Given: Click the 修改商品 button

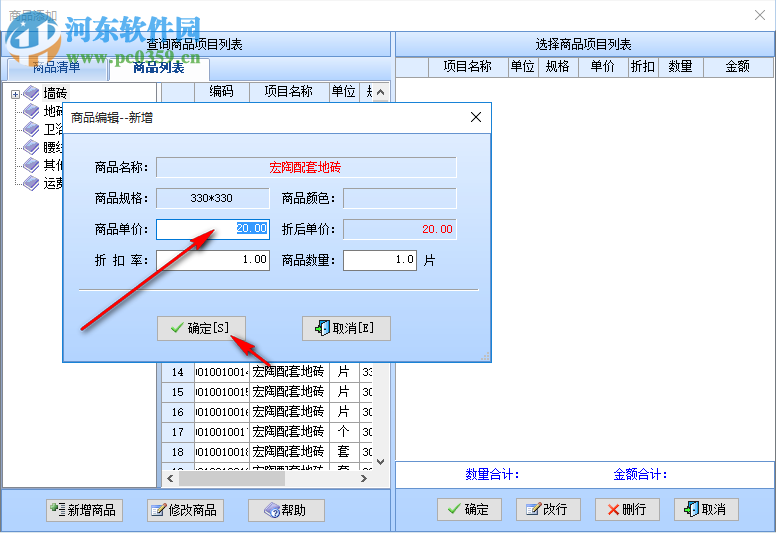Looking at the screenshot, I should coord(186,510).
